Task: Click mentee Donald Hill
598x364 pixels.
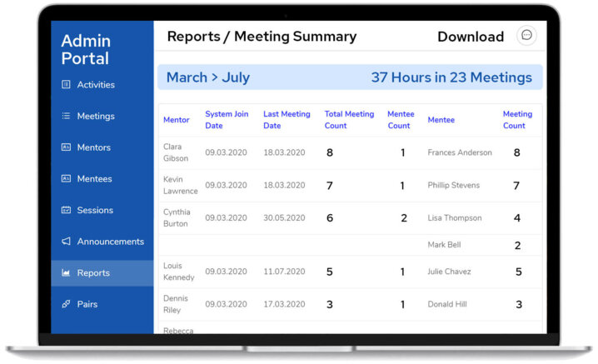Action: click(447, 304)
